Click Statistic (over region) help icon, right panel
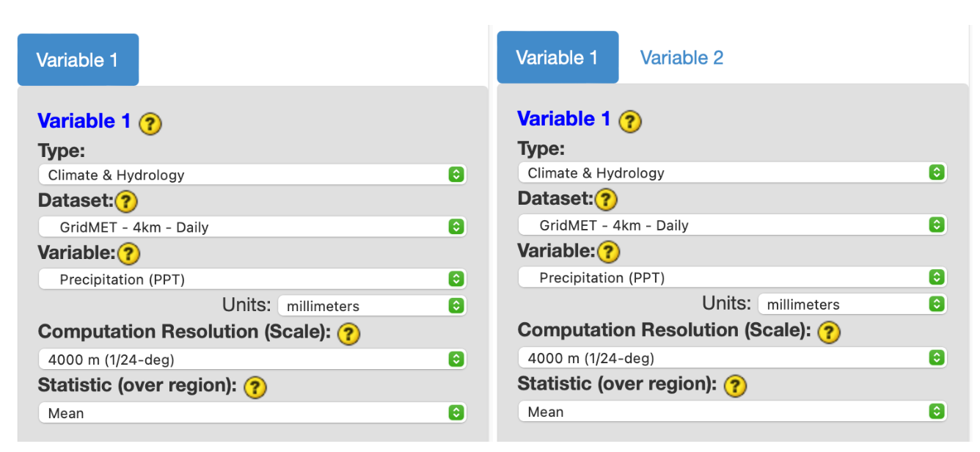 (x=734, y=385)
